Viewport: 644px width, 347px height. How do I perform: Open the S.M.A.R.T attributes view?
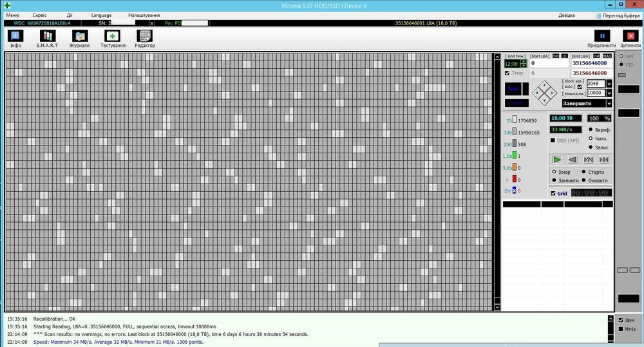tap(47, 39)
